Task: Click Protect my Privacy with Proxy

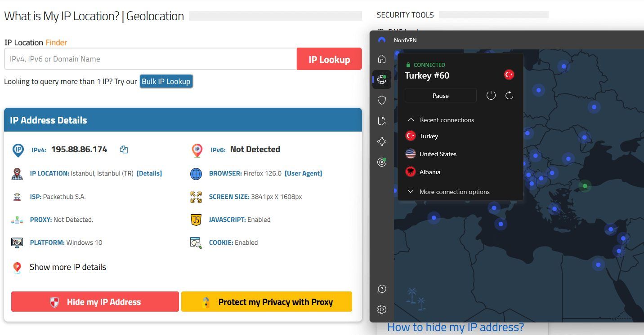Action: click(267, 302)
